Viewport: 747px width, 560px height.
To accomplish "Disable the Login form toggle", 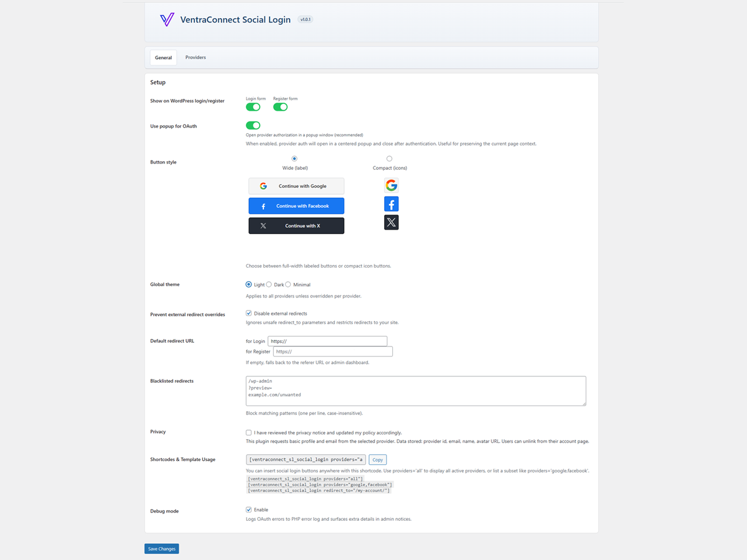I will click(253, 106).
